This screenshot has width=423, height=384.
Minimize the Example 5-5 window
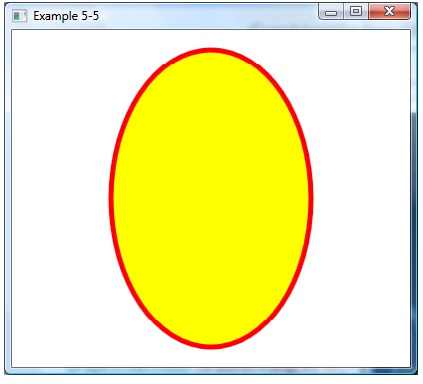point(331,12)
